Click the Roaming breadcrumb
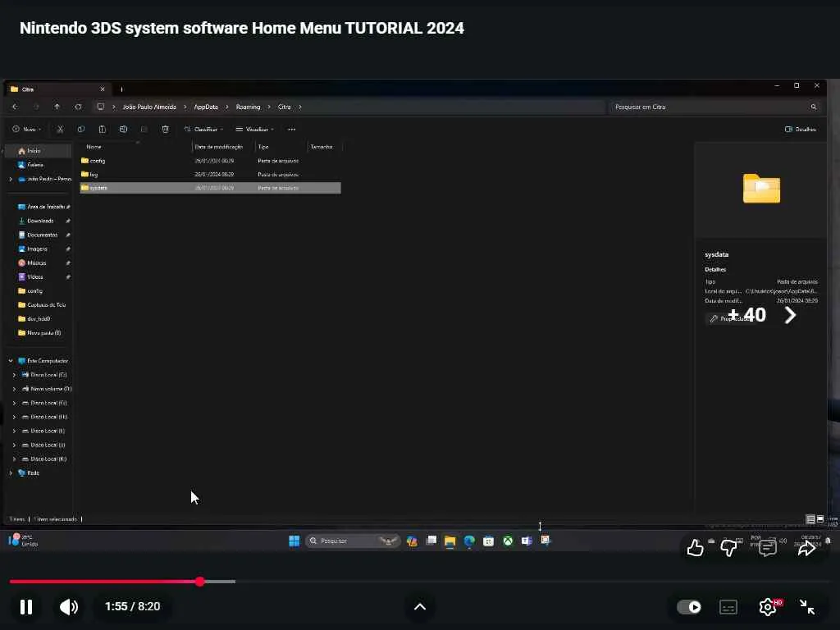The width and height of the screenshot is (840, 630). (x=248, y=107)
